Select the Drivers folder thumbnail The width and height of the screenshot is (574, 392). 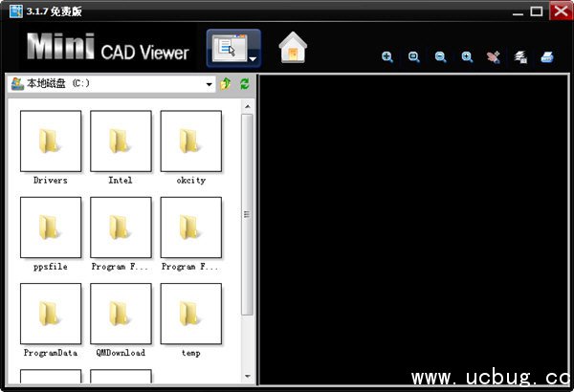pos(51,142)
